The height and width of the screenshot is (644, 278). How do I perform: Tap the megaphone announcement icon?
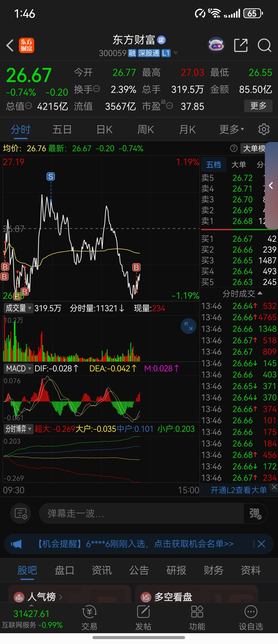tap(16, 544)
